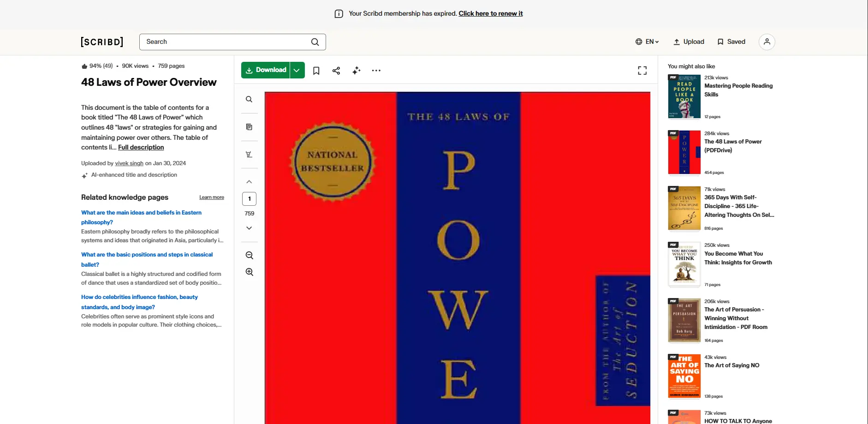
Task: Click the Saved bookmark icon in header
Action: (x=720, y=42)
